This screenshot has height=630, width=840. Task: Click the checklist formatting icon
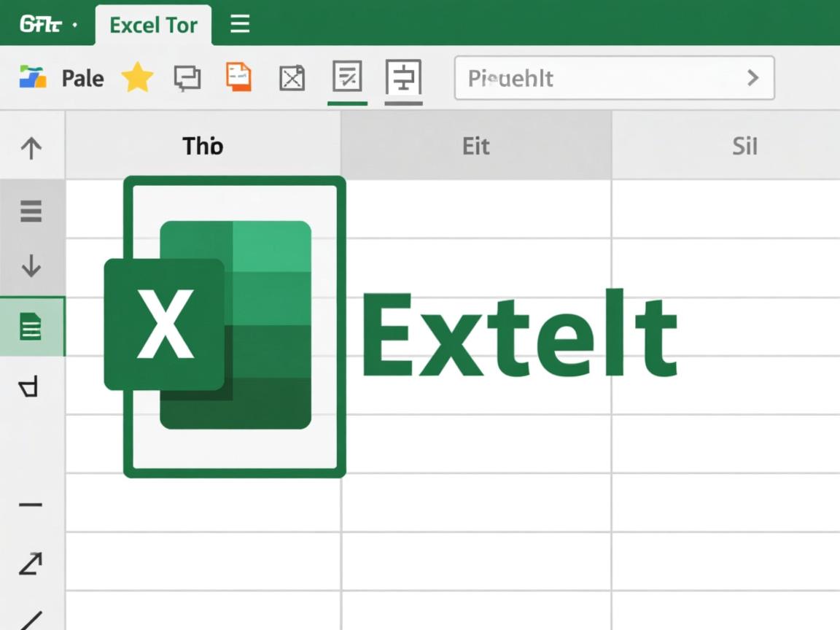click(346, 78)
